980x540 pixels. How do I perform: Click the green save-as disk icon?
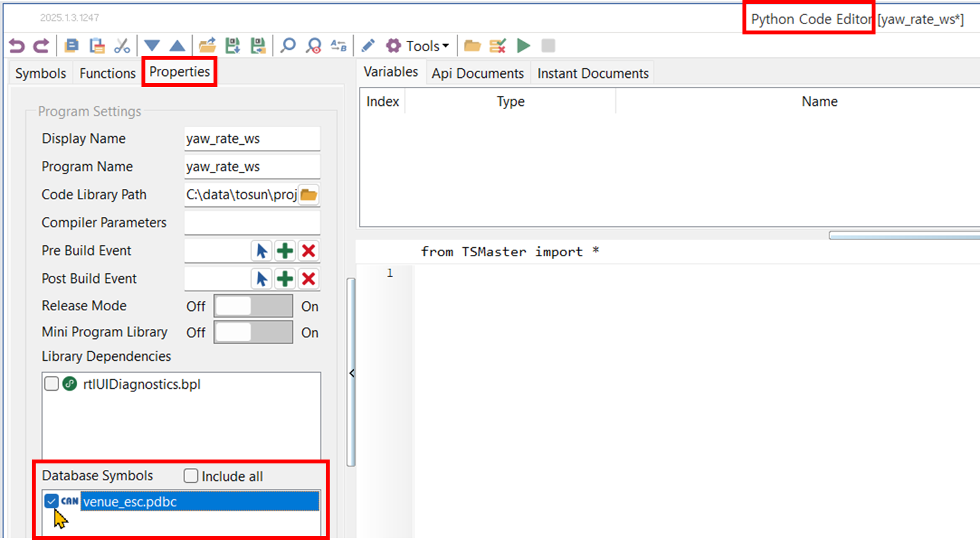[258, 46]
